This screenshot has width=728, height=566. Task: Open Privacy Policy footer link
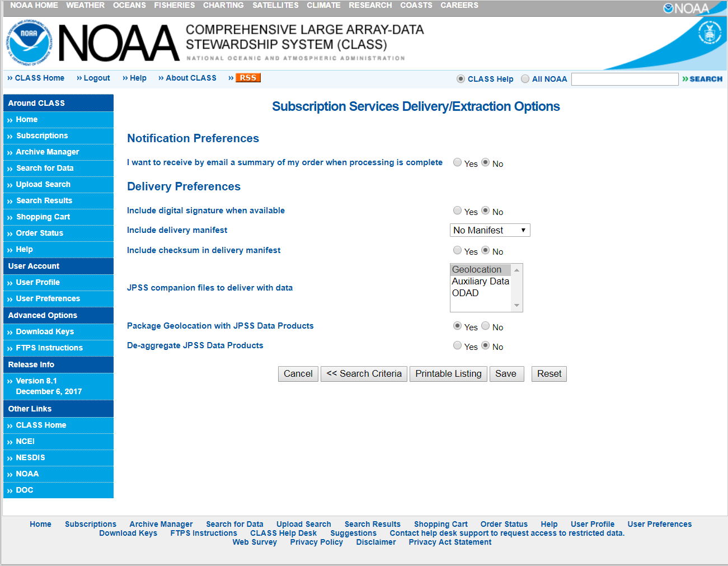click(317, 542)
